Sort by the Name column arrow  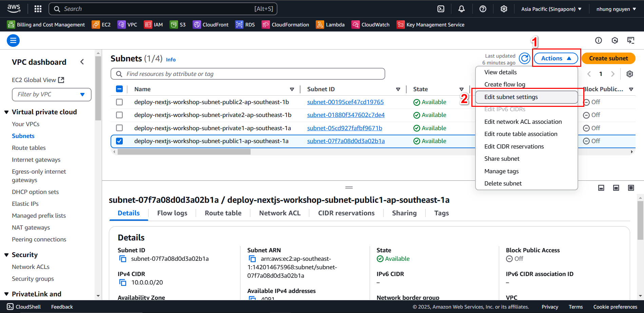(292, 90)
